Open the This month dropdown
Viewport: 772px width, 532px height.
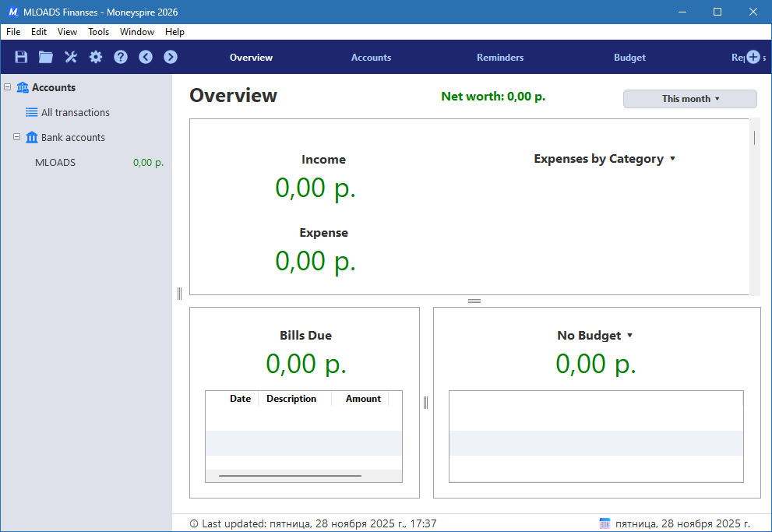click(689, 98)
